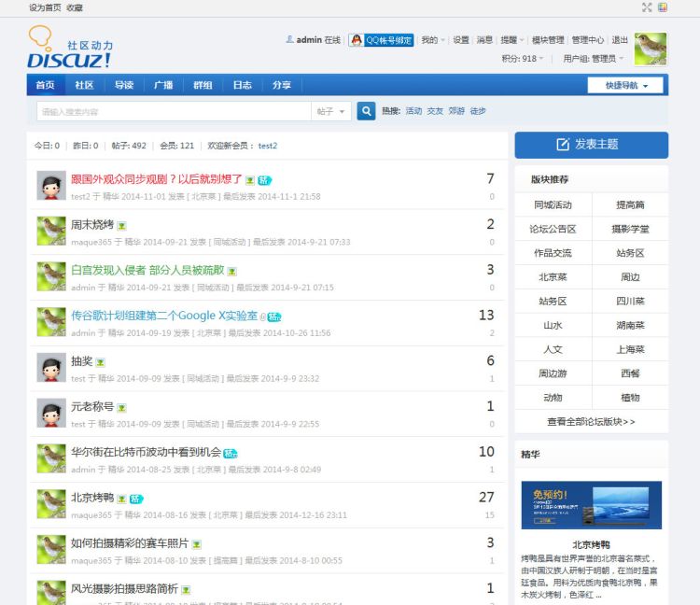Open the 设置 link
Viewport: 700px width, 605px height.
[461, 40]
